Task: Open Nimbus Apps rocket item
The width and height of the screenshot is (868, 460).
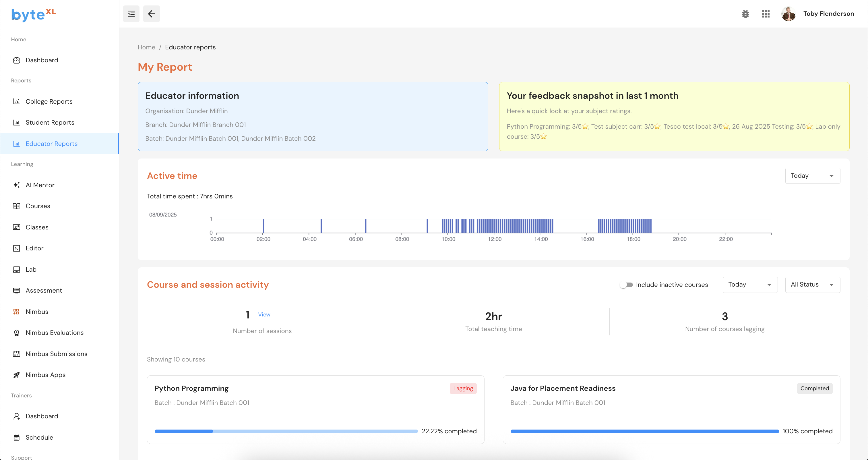Action: [x=45, y=375]
